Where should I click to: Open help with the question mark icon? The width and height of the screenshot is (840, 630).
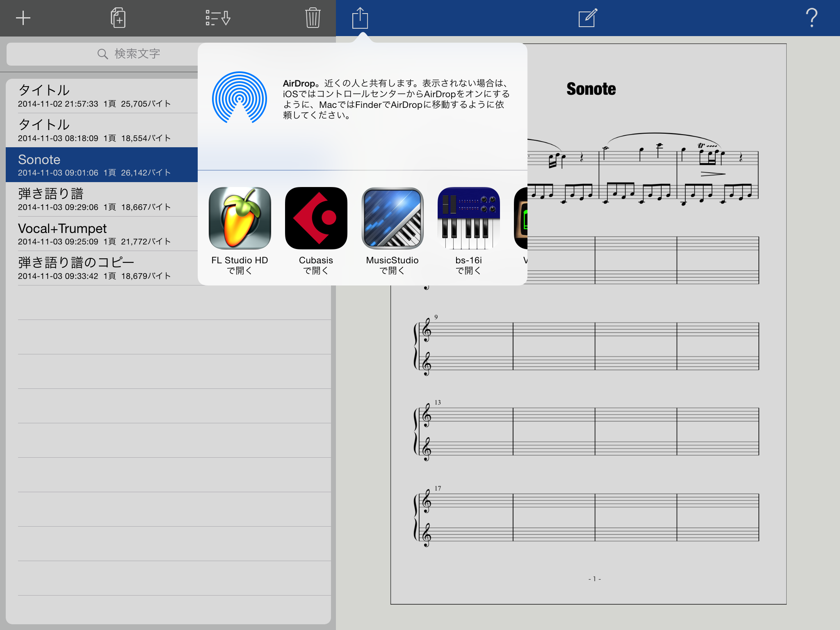pos(811,18)
